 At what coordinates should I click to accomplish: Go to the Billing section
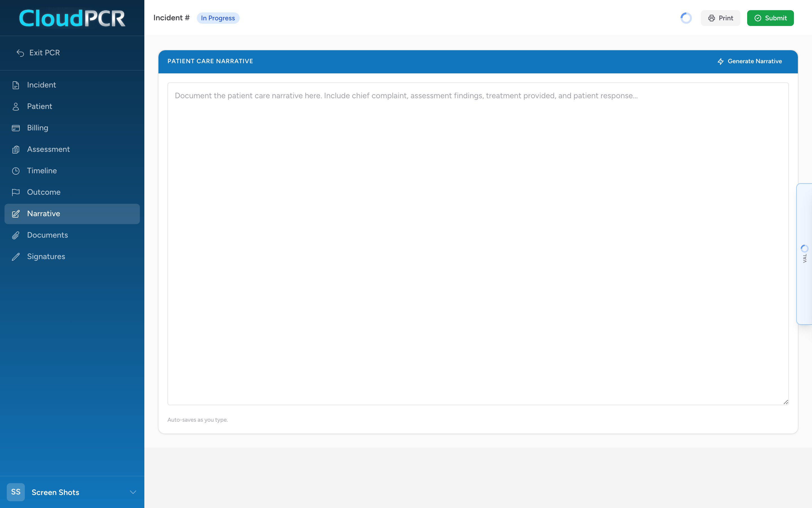[72, 128]
